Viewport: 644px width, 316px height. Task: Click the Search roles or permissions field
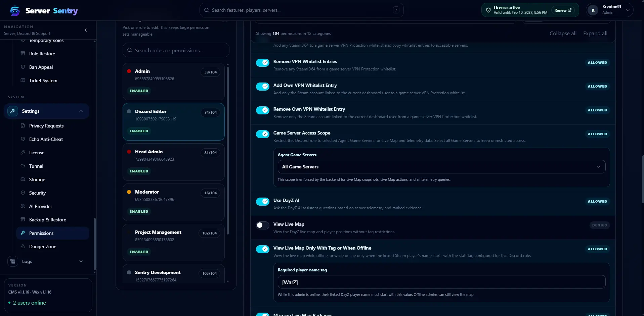tap(176, 50)
